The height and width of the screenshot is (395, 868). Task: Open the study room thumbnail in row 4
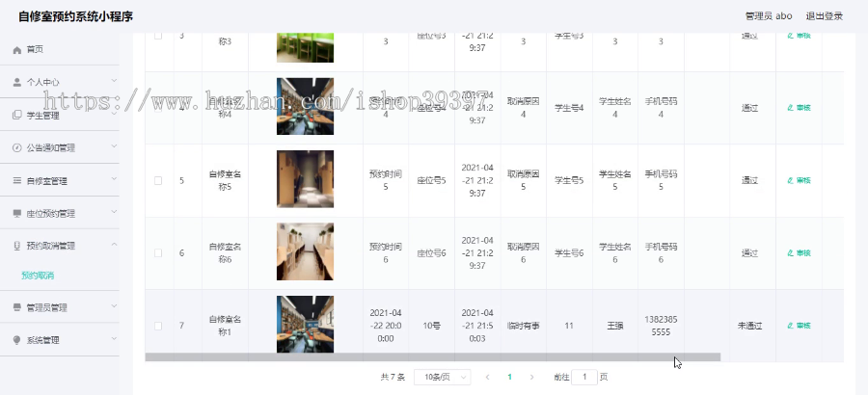click(305, 106)
